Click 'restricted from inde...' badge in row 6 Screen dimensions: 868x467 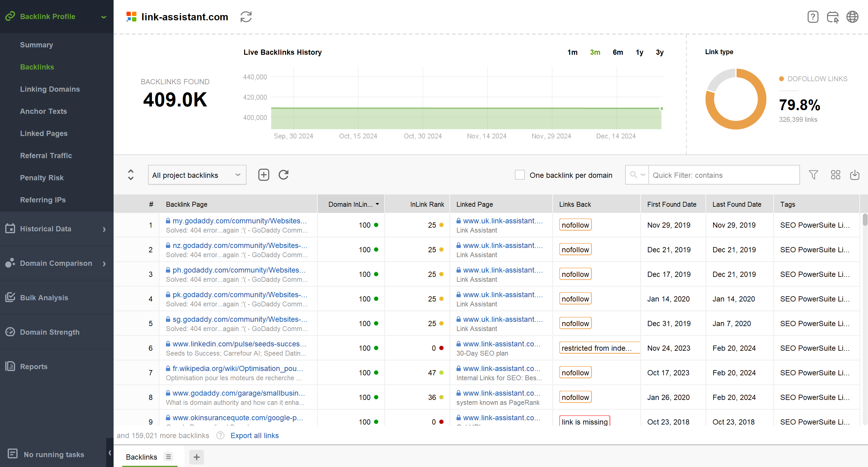(x=600, y=348)
